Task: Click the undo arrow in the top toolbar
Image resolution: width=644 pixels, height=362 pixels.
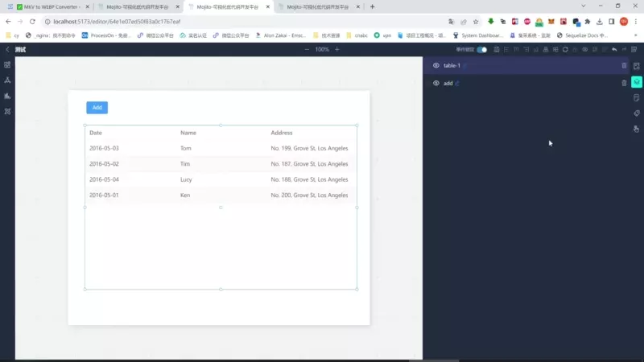Action: [614, 50]
